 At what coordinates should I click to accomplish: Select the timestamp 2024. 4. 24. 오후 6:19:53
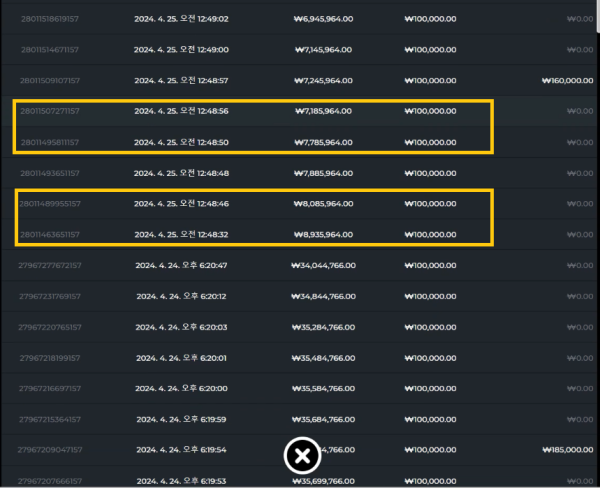point(181,481)
